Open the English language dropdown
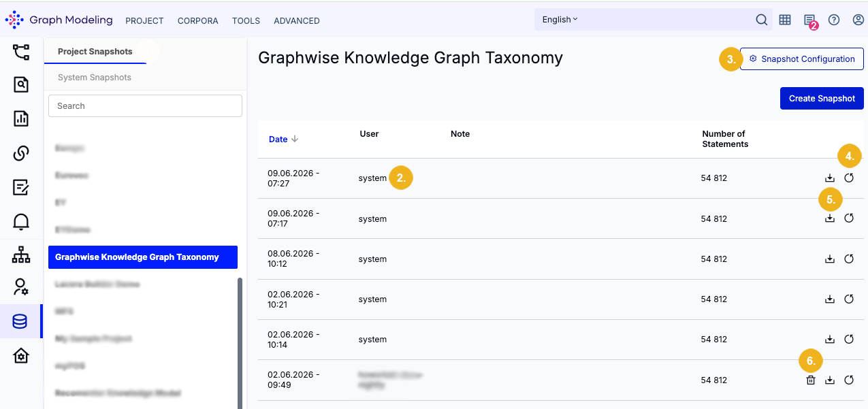This screenshot has width=868, height=409. click(x=560, y=20)
